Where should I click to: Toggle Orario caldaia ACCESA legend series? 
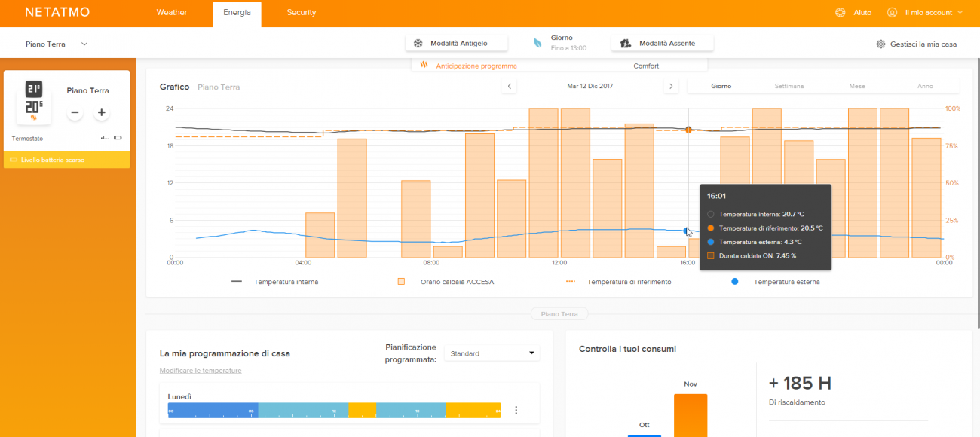click(x=446, y=282)
